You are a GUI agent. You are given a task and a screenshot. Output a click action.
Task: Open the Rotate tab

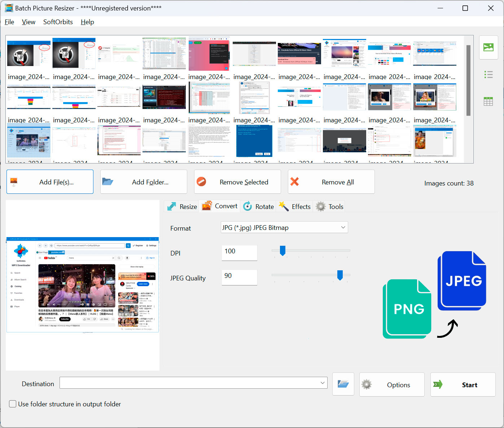pyautogui.click(x=259, y=206)
